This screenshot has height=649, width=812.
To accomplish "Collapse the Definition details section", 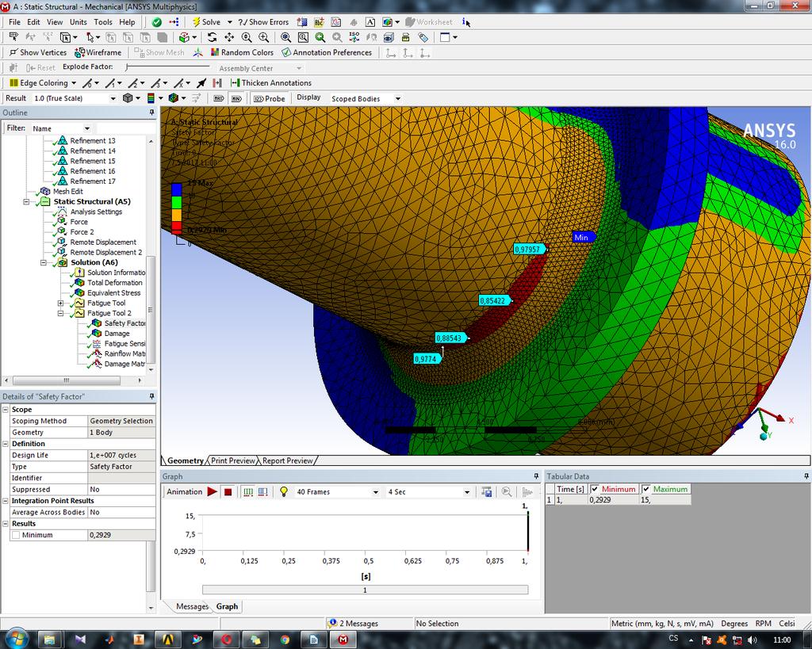I will [6, 444].
